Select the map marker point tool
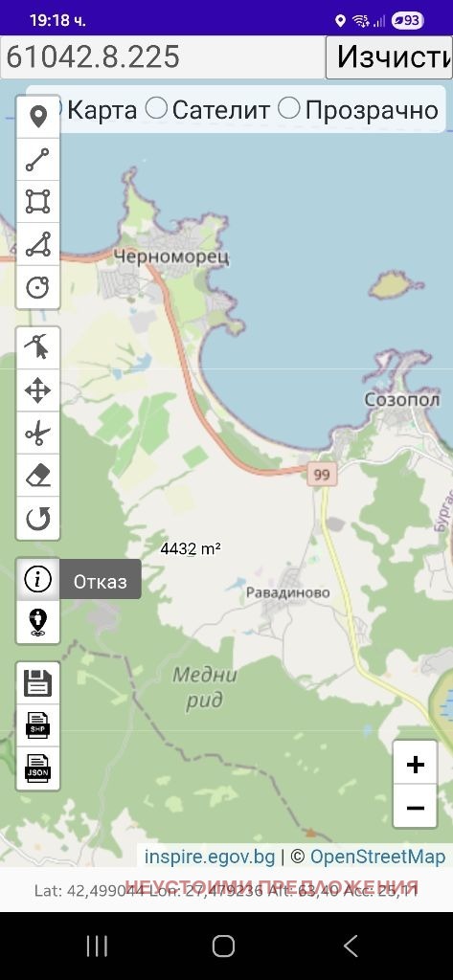This screenshot has height=980, width=453. [x=38, y=117]
